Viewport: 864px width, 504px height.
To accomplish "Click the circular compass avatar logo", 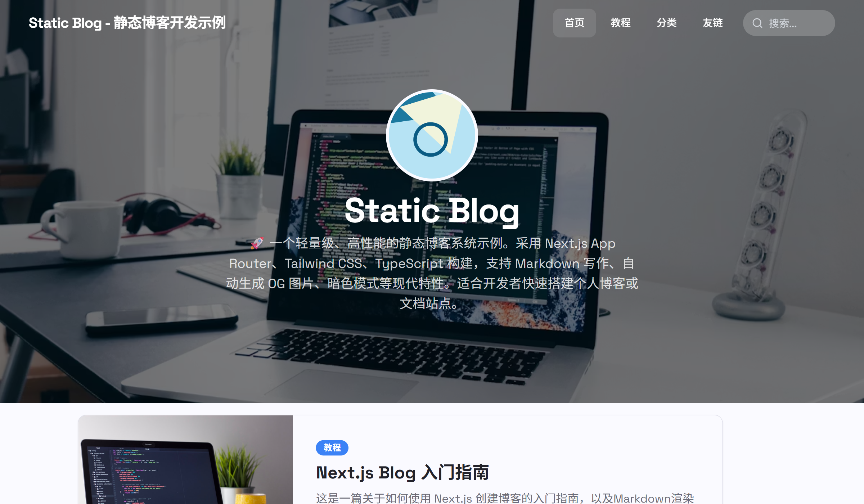I will pyautogui.click(x=432, y=135).
